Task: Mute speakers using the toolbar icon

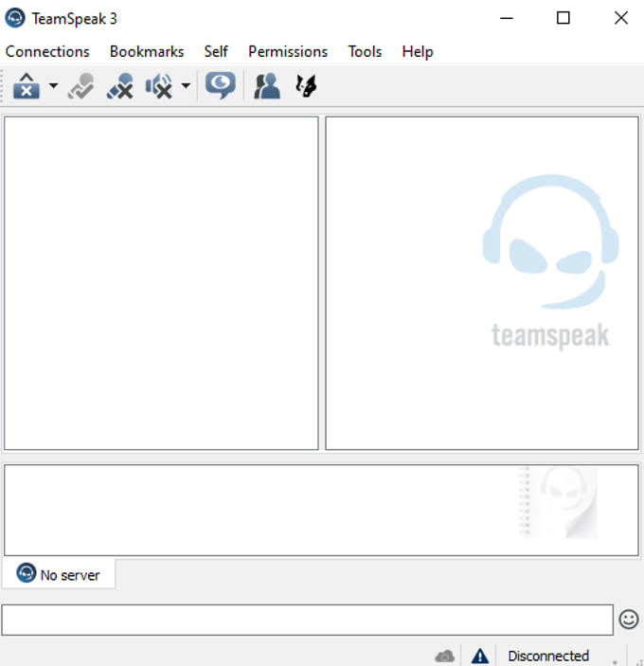Action: click(x=159, y=87)
